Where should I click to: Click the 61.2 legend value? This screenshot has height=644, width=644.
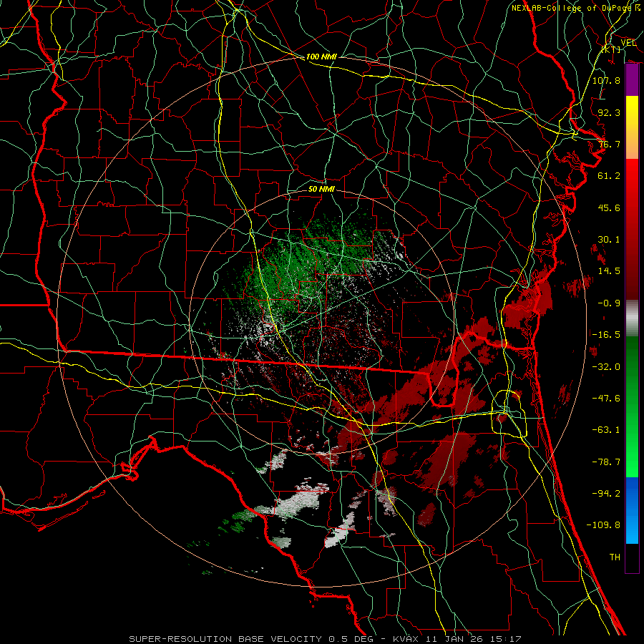pos(609,176)
